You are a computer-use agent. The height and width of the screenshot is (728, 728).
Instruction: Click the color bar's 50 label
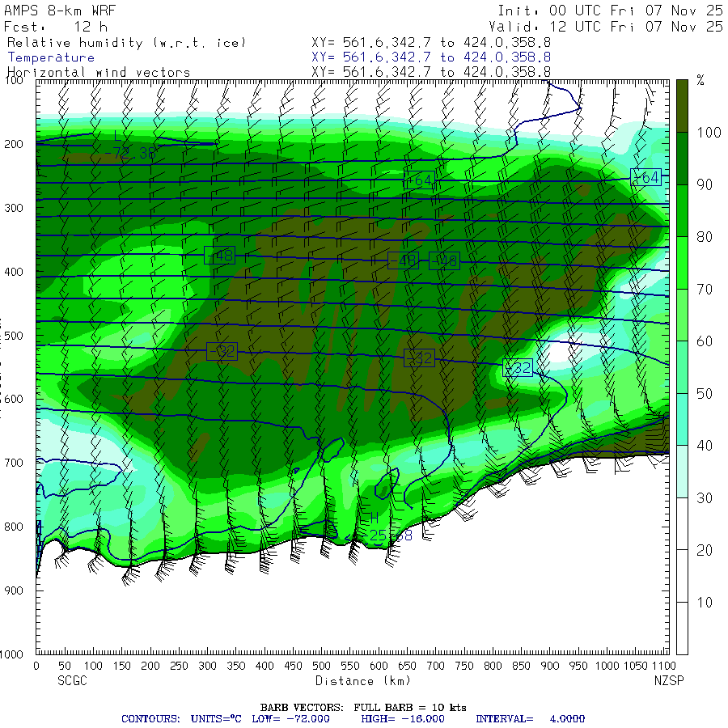click(705, 394)
